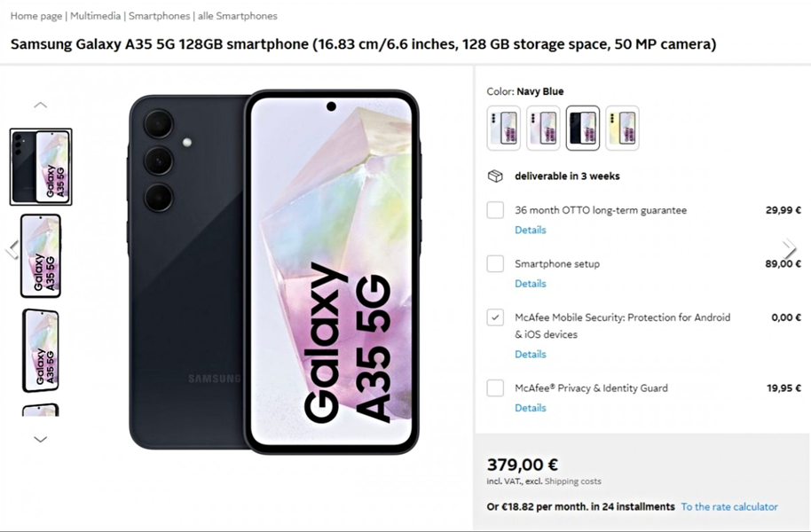The width and height of the screenshot is (811, 532).
Task: Check the Smartphone setup option
Action: [495, 263]
